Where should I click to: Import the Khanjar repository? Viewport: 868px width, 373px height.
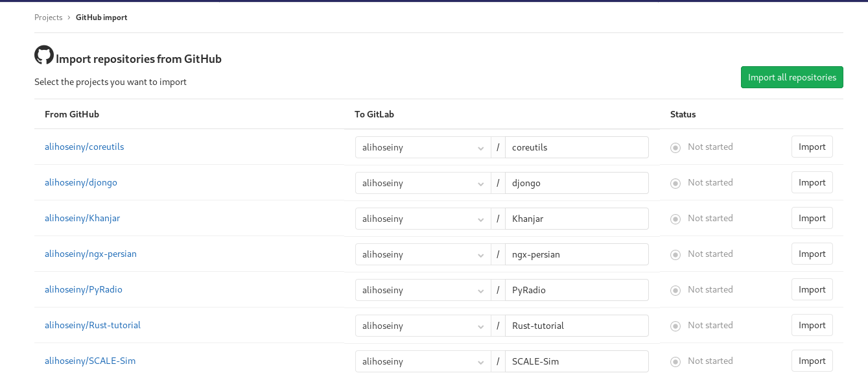[x=812, y=218]
